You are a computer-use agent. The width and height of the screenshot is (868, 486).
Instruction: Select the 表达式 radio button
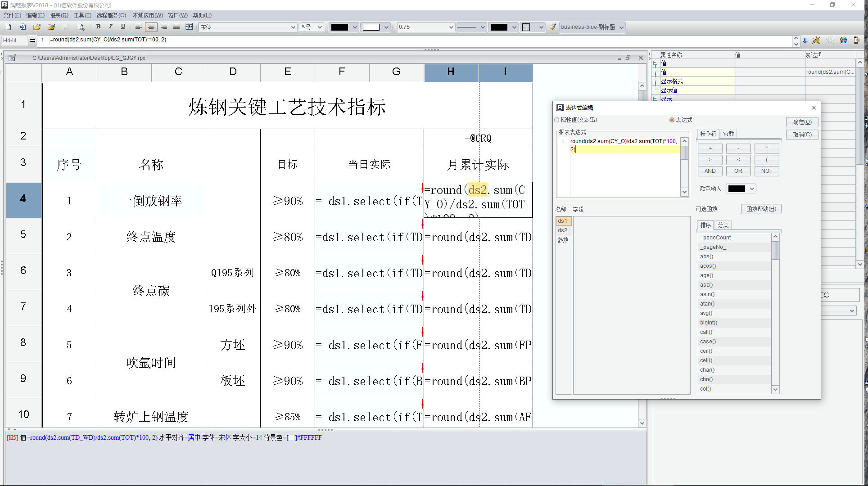click(x=672, y=120)
